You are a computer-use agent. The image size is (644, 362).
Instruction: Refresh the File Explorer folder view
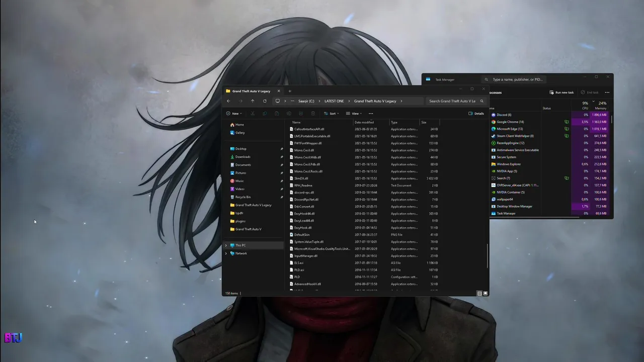click(265, 101)
